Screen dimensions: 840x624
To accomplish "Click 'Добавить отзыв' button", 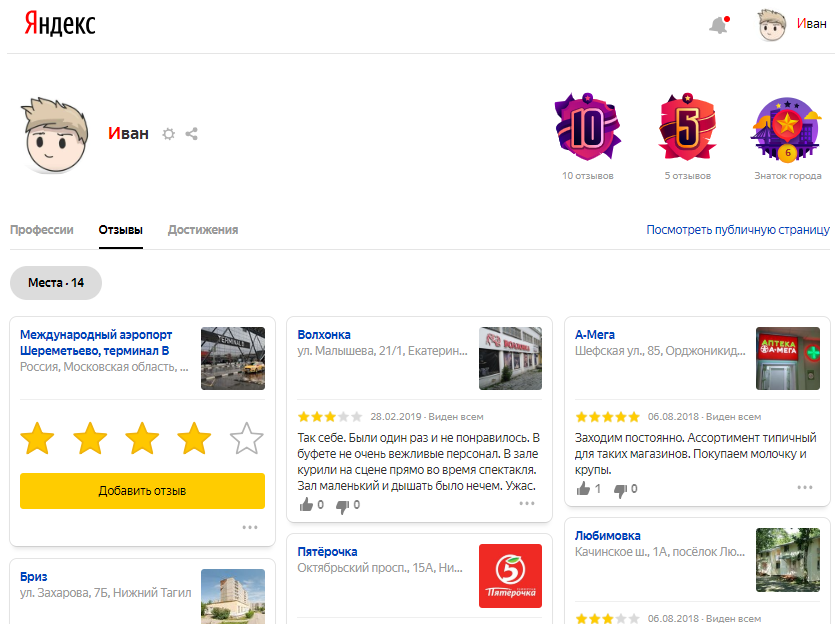I will point(142,491).
